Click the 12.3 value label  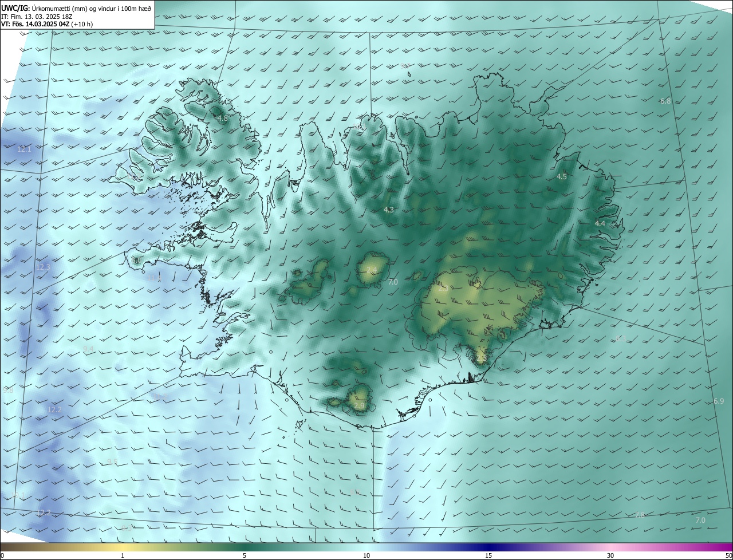(43, 267)
